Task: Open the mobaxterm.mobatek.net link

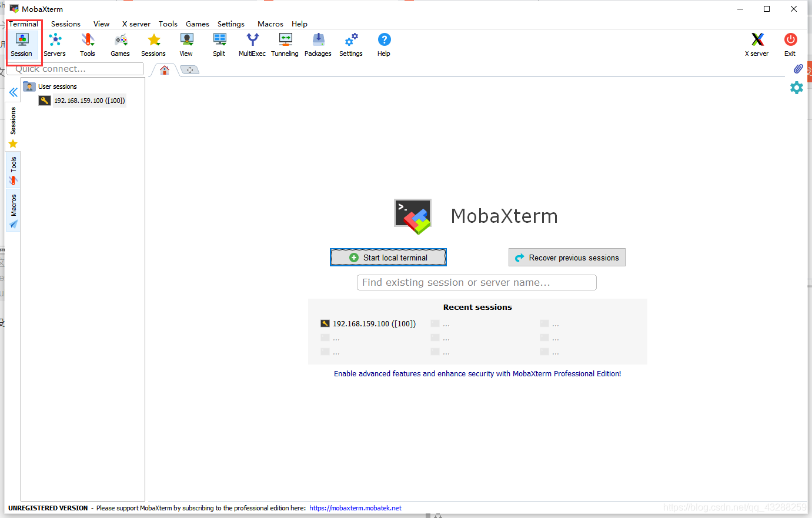Action: [x=356, y=508]
